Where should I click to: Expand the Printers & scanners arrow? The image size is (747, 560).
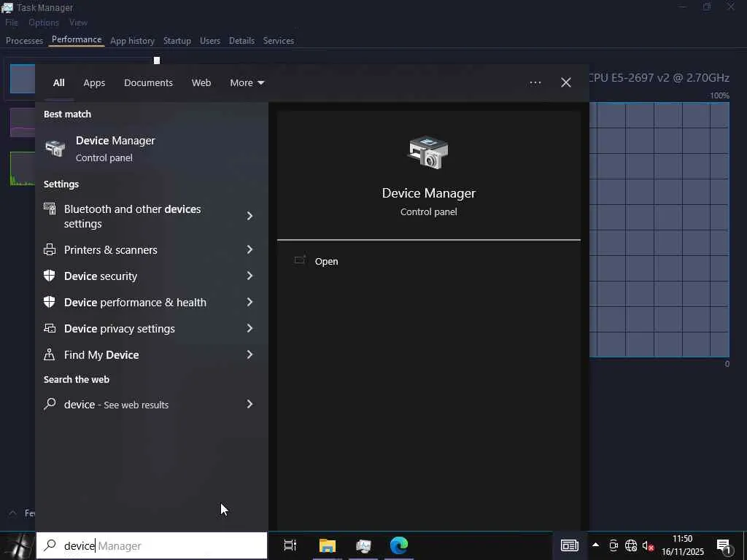tap(249, 249)
